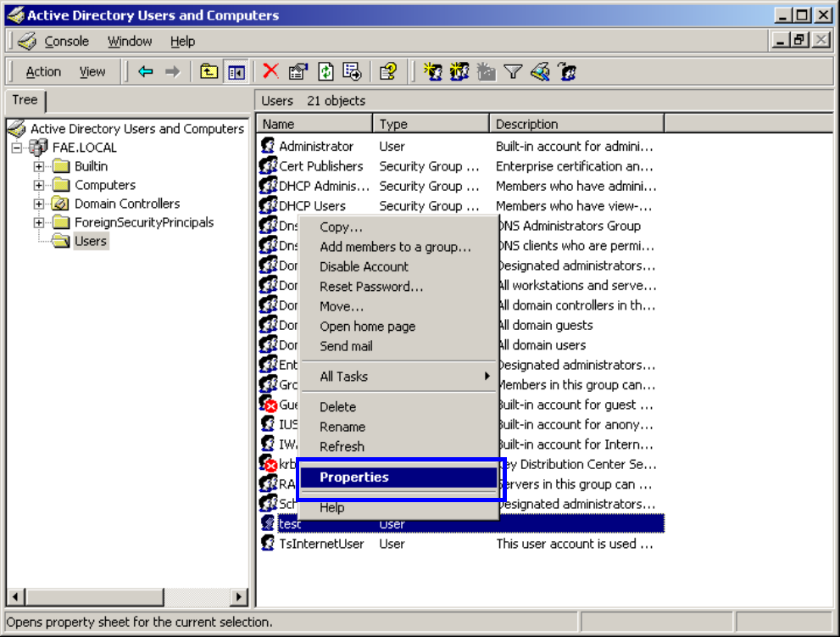
Task: Click the Filter funnel toolbar icon
Action: 513,71
